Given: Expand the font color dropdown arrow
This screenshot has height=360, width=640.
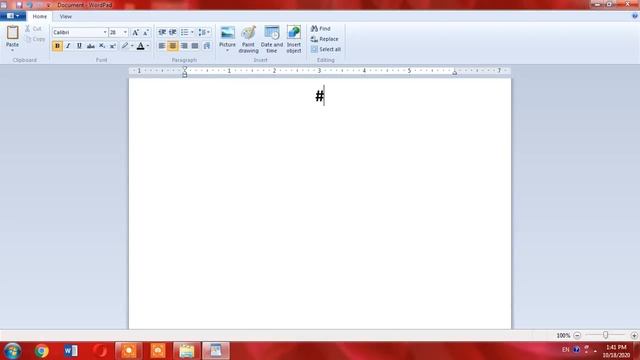Looking at the screenshot, I should (148, 46).
